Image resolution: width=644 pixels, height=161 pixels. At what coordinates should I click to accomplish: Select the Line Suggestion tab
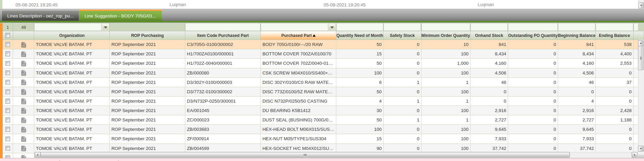pyautogui.click(x=120, y=16)
